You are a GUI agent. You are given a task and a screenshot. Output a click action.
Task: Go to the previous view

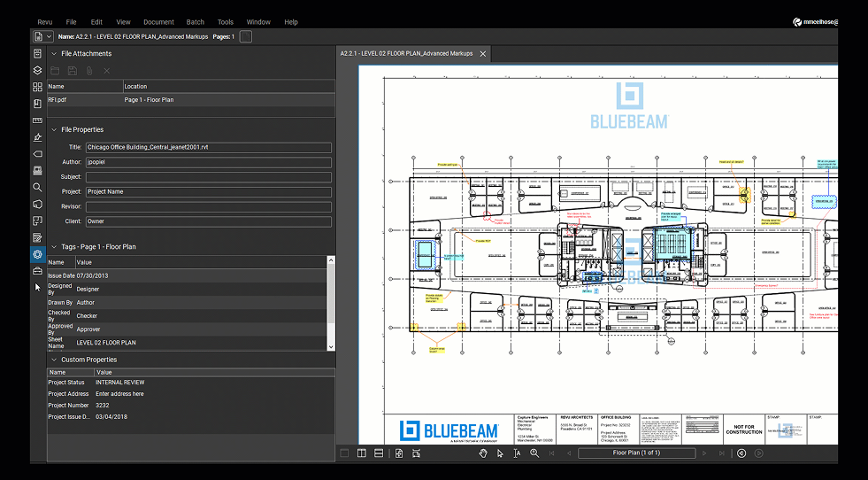click(x=741, y=453)
